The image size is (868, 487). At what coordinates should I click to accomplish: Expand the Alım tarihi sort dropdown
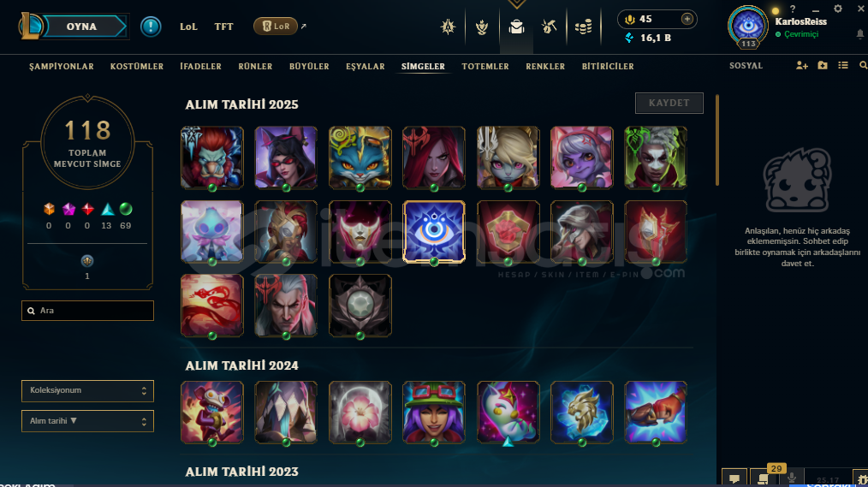click(x=87, y=421)
